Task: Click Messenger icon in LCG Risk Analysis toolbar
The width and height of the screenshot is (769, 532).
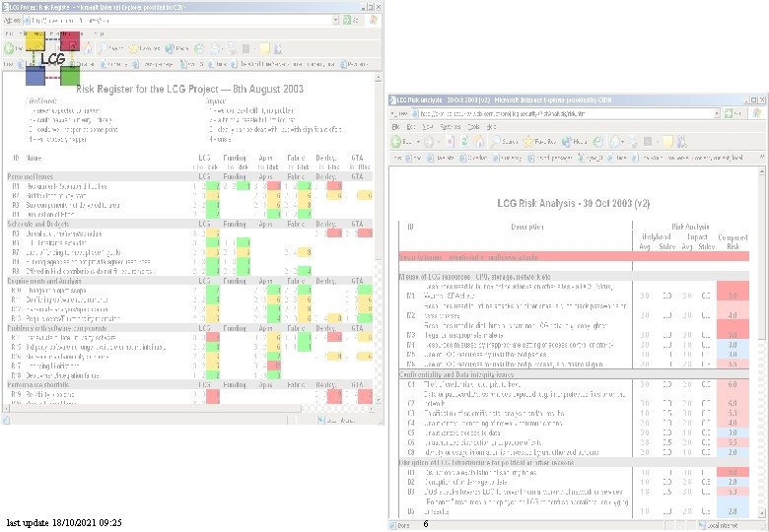Action: click(681, 143)
